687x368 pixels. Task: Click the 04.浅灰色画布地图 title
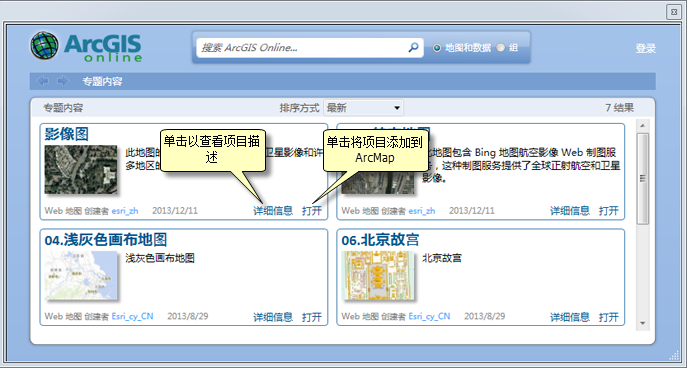(106, 240)
